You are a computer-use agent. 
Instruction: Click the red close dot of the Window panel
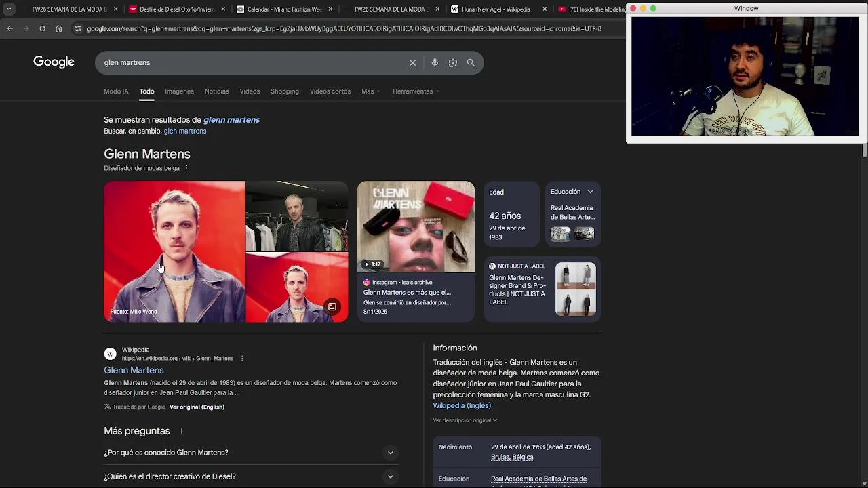[633, 8]
